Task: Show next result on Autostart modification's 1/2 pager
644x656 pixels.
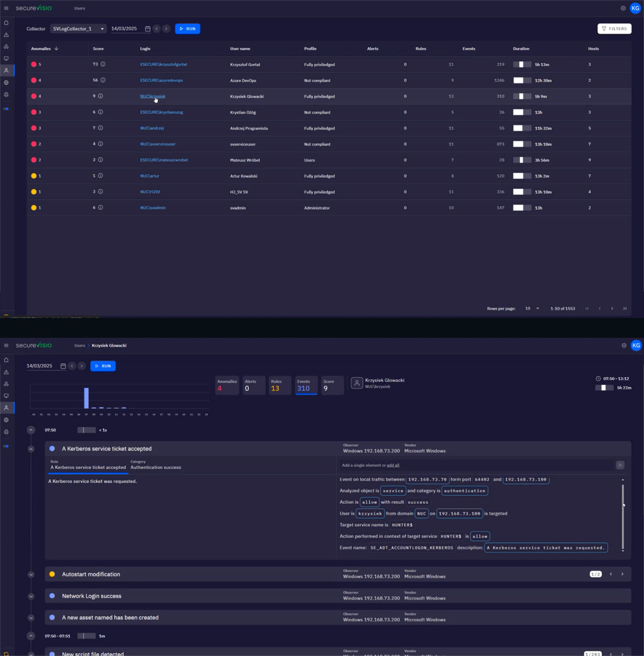Action: click(x=623, y=574)
